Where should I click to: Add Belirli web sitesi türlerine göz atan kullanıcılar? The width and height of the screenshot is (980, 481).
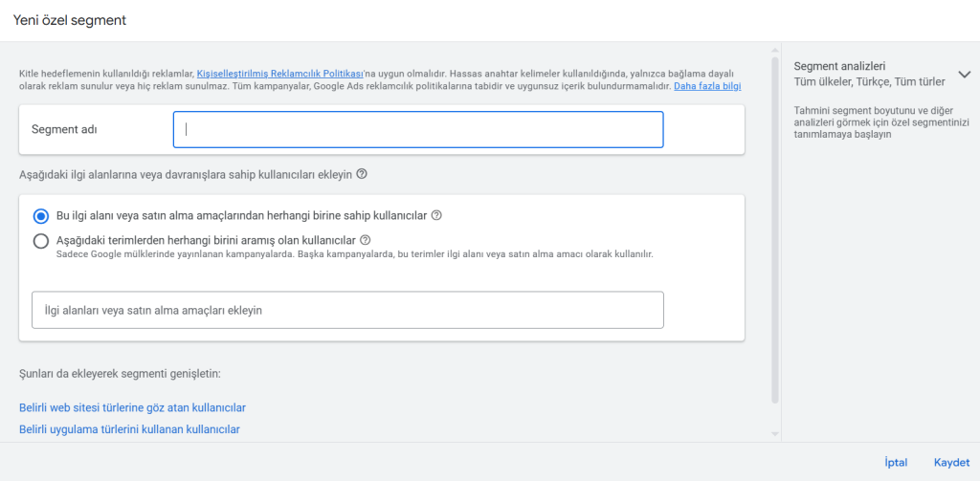pyautogui.click(x=132, y=408)
